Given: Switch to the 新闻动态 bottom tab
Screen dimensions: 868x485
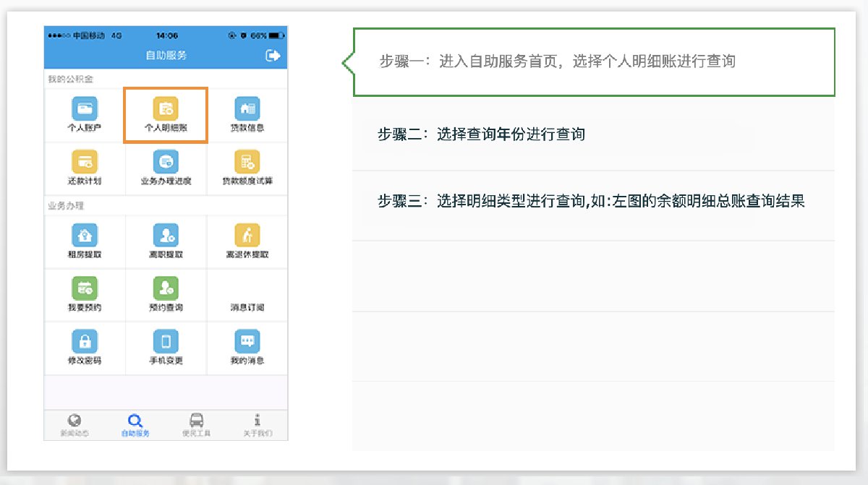Looking at the screenshot, I should coord(75,425).
